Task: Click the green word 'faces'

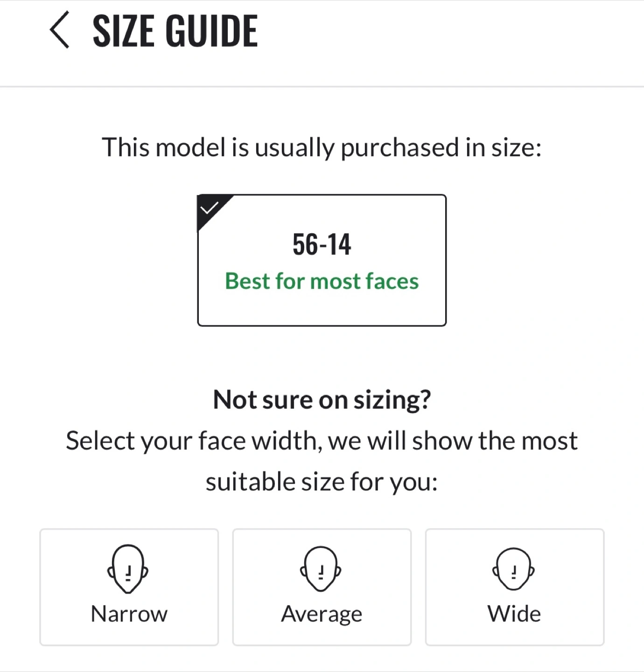Action: tap(392, 281)
